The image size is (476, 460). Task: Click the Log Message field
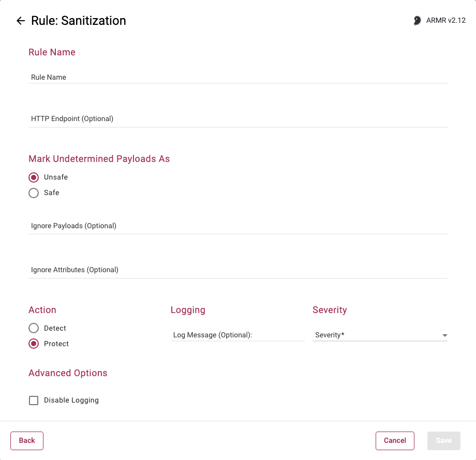click(x=237, y=335)
